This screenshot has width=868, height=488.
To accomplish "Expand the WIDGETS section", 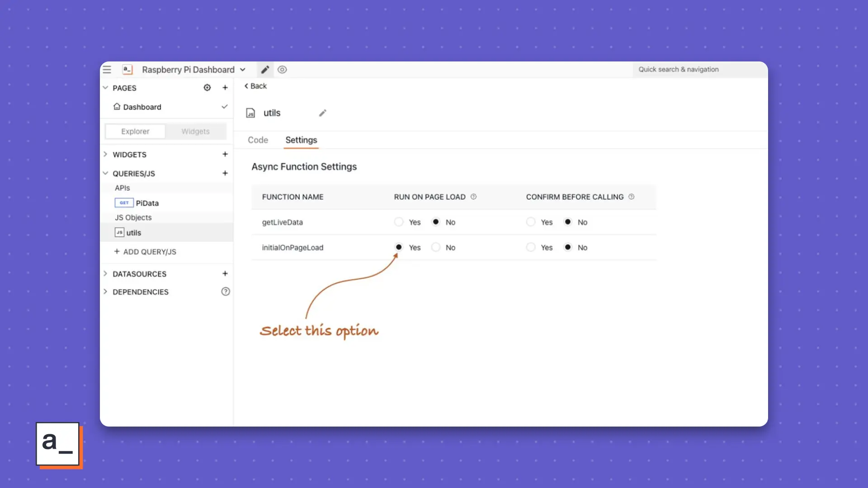I will coord(105,154).
